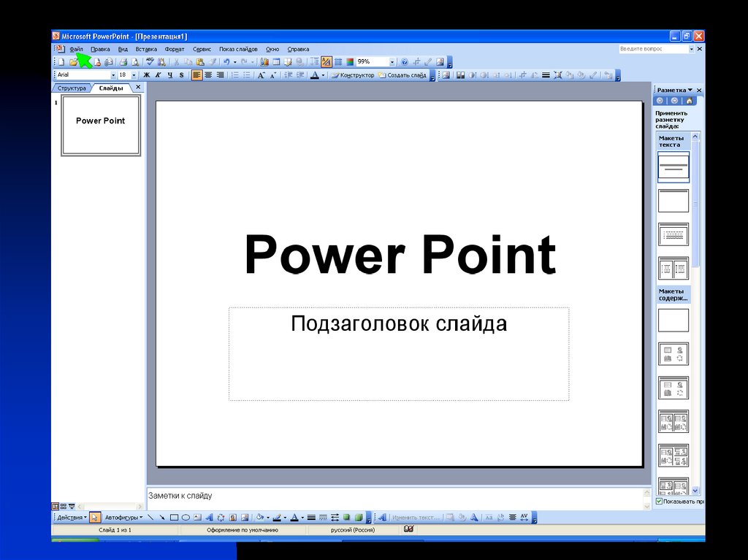Click the Line Style icon in drawing toolbar
Image resolution: width=748 pixels, height=560 pixels.
(x=311, y=518)
